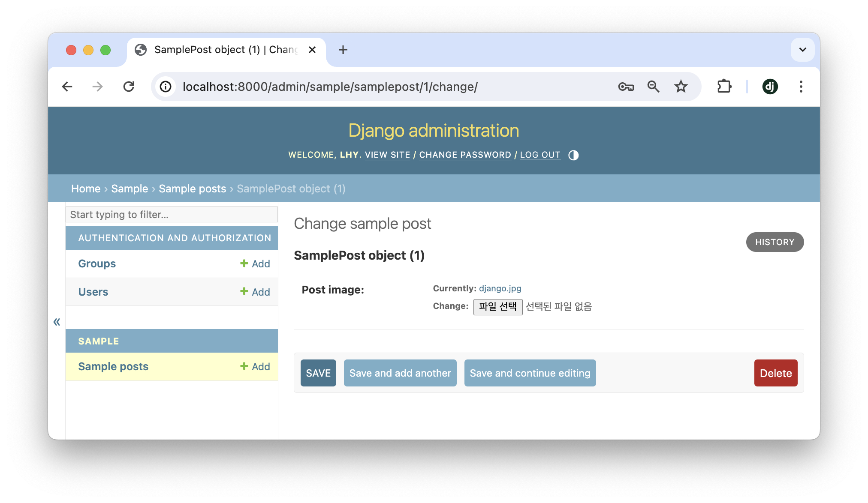Select the SamplePost object (1) tab

(226, 50)
